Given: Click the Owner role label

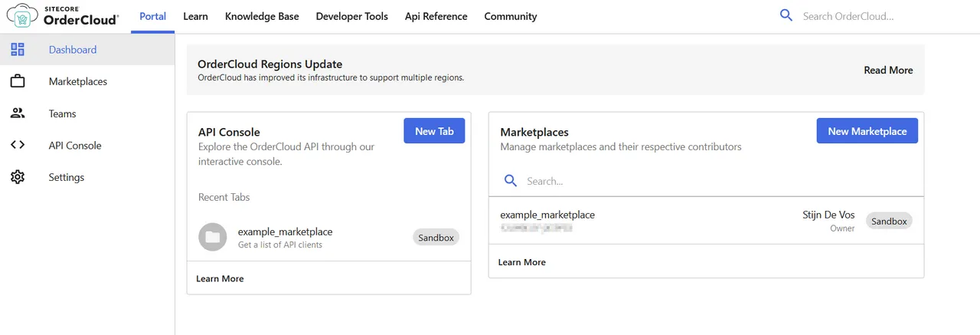Looking at the screenshot, I should pyautogui.click(x=842, y=228).
